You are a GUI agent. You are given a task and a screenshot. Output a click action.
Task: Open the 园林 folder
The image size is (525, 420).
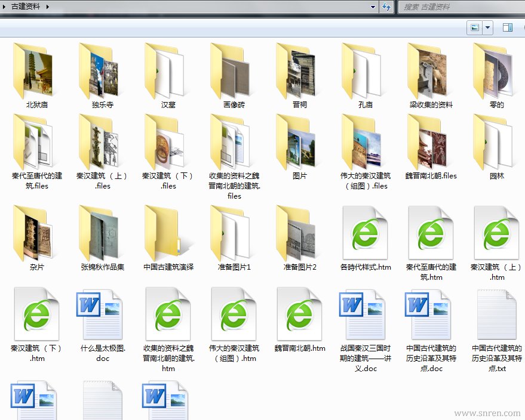tap(493, 141)
